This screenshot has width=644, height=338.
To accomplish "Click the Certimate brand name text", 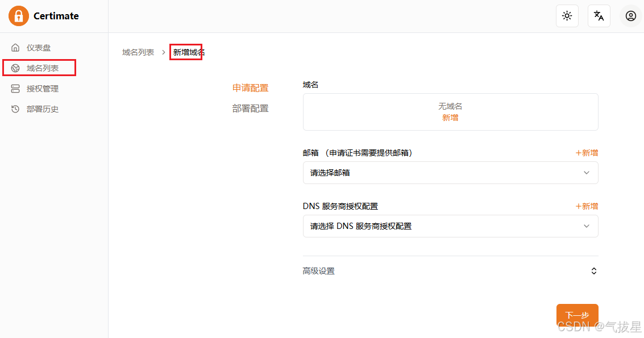I will (56, 16).
